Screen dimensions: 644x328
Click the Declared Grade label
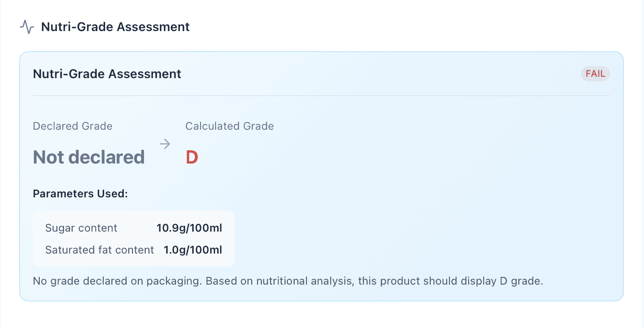point(73,126)
